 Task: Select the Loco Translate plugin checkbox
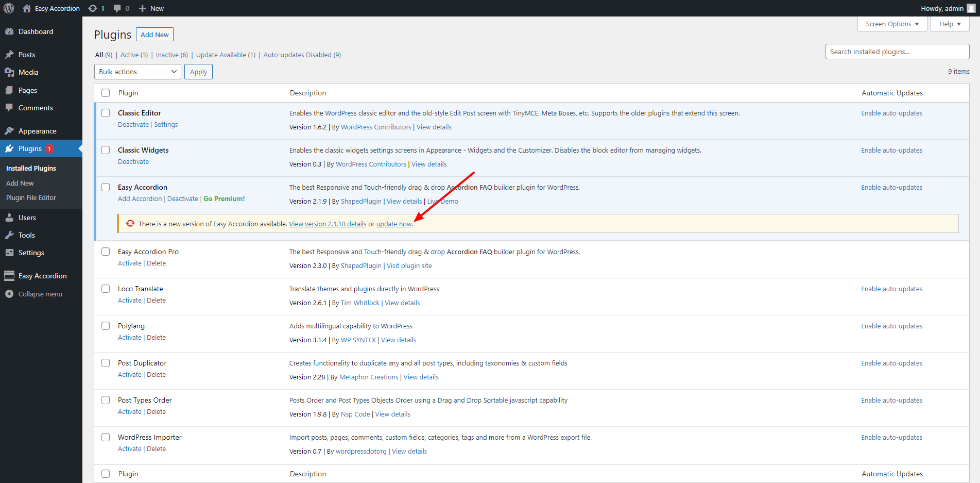[x=106, y=289]
